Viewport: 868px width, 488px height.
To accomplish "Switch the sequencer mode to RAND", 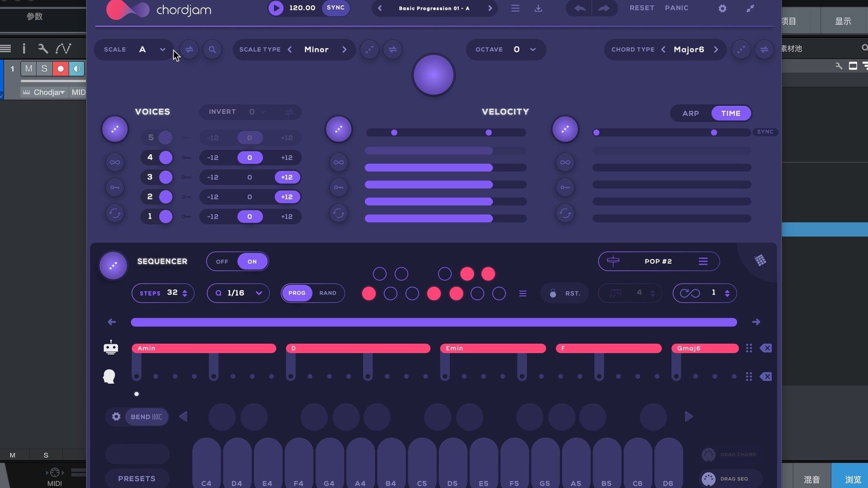I will tap(328, 293).
